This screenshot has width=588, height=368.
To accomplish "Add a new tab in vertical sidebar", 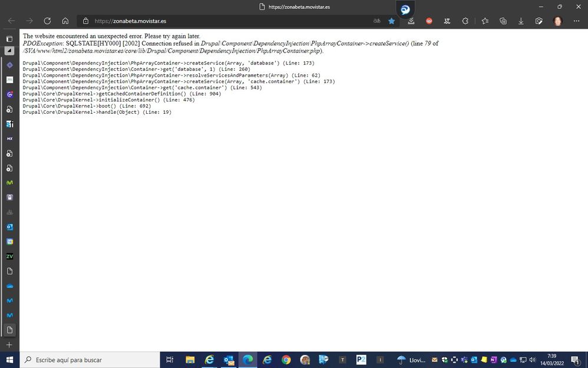I will [x=9, y=344].
